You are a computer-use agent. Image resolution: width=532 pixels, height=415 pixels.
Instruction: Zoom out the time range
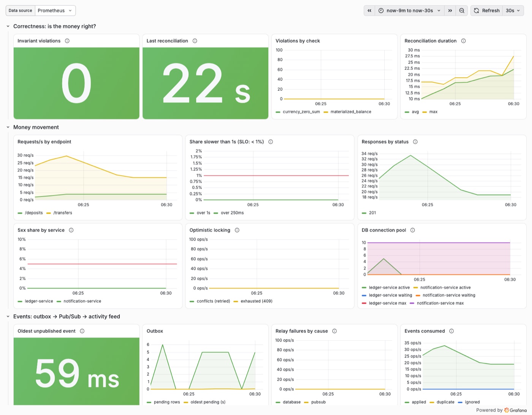(x=462, y=11)
